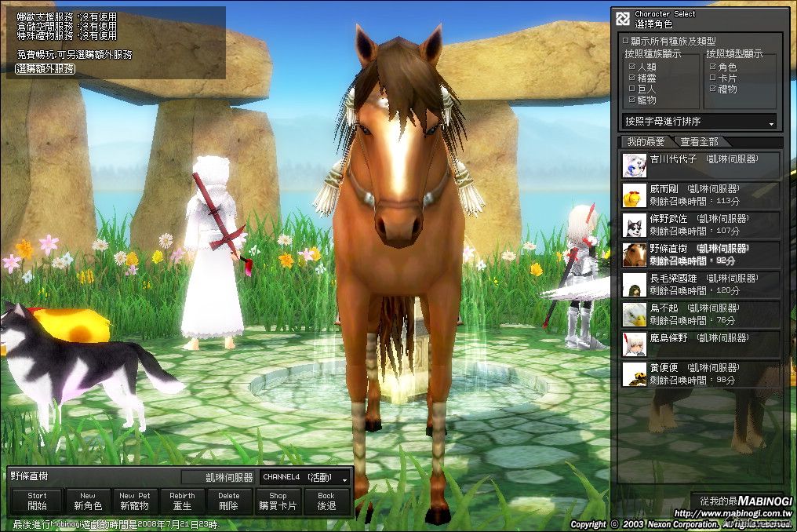Uncheck the 精靈 race filter
This screenshot has width=797, height=532.
[x=631, y=78]
